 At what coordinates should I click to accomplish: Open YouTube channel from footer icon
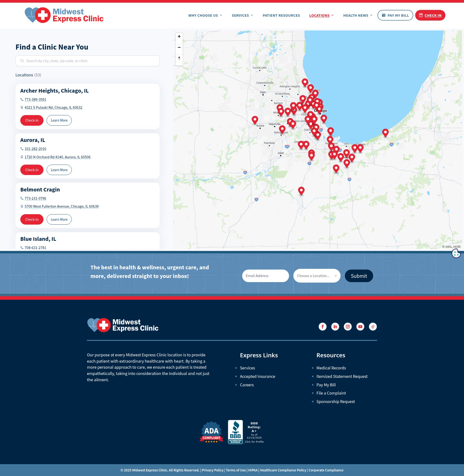360,327
